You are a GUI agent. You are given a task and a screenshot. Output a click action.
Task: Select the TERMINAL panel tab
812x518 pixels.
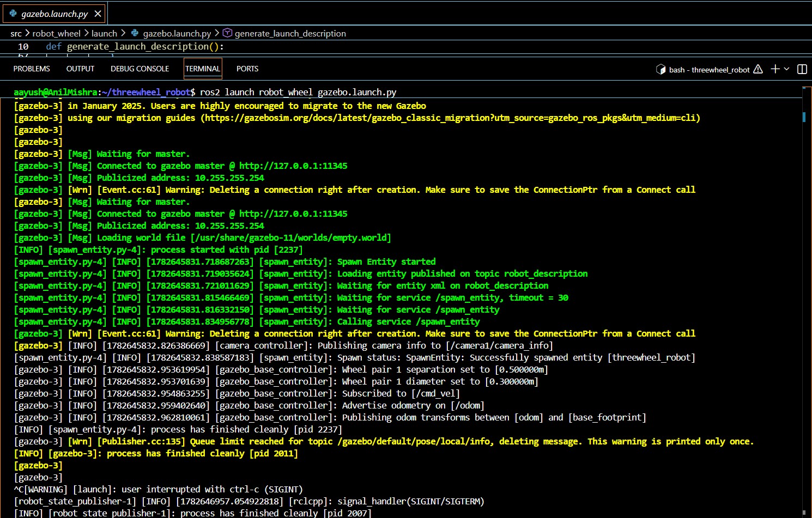[x=203, y=69]
